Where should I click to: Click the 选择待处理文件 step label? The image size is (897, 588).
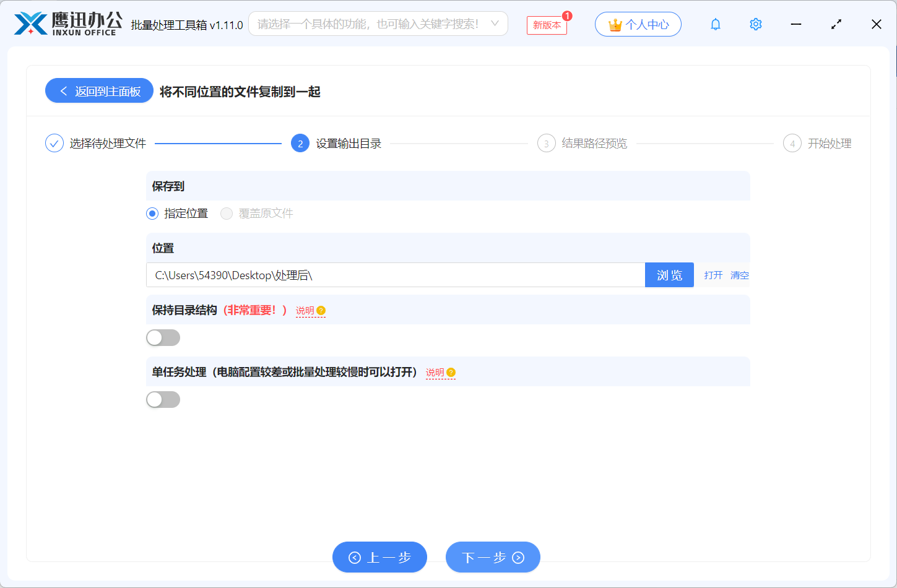coord(108,144)
